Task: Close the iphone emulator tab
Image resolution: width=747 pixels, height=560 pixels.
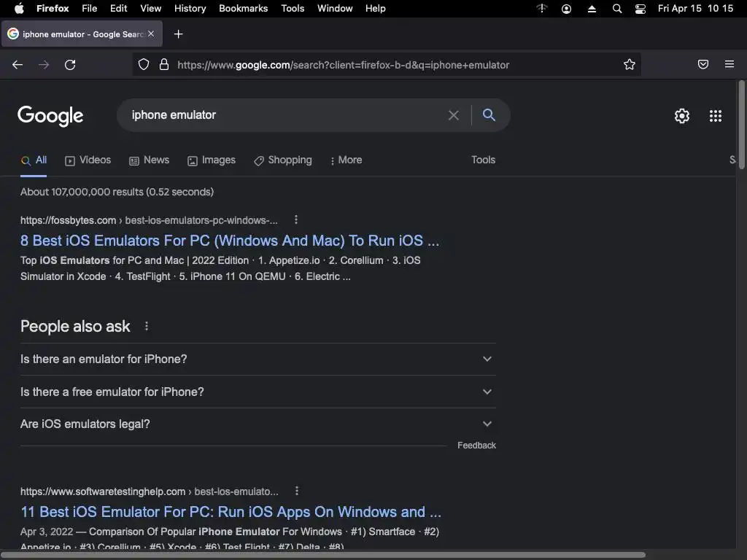Action: pos(151,34)
